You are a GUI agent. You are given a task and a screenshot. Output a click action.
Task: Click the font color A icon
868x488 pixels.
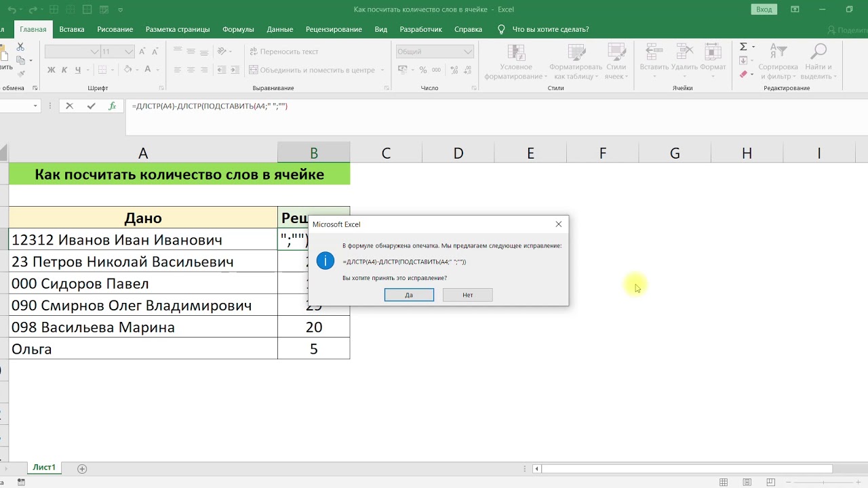[149, 70]
